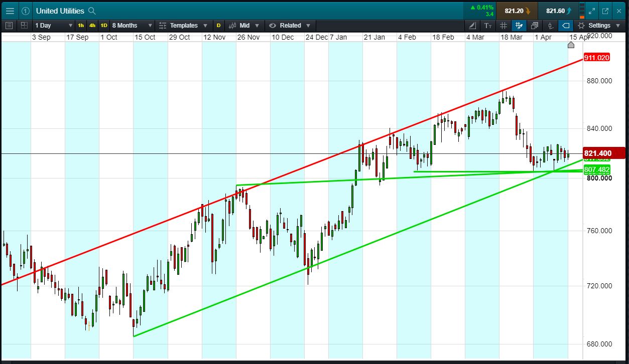Viewport: 629px width, 364px height.
Task: Click the sell price 821.20
Action: pyautogui.click(x=517, y=11)
